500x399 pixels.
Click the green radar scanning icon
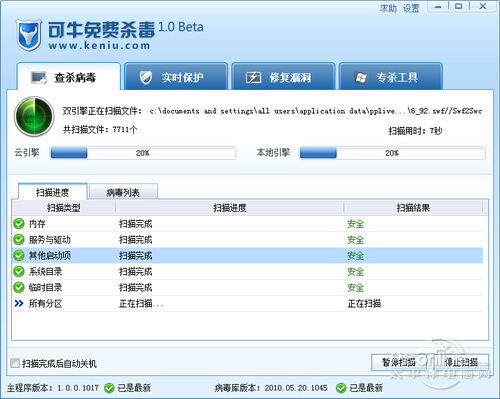(34, 116)
